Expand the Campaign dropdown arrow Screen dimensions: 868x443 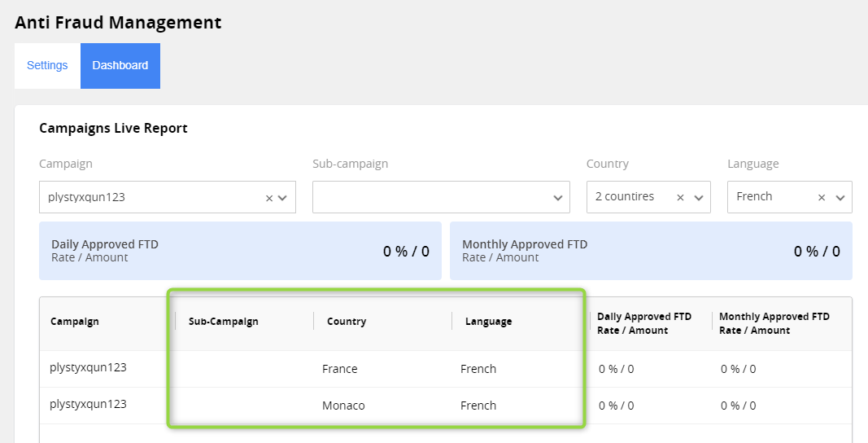[282, 198]
